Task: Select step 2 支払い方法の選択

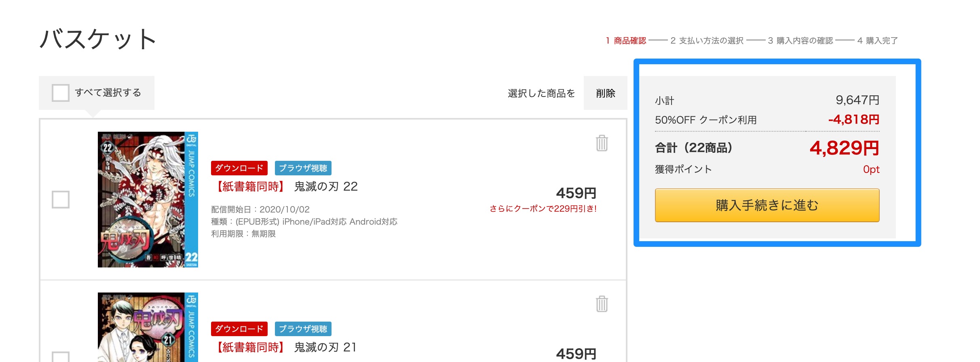Action: tap(707, 41)
